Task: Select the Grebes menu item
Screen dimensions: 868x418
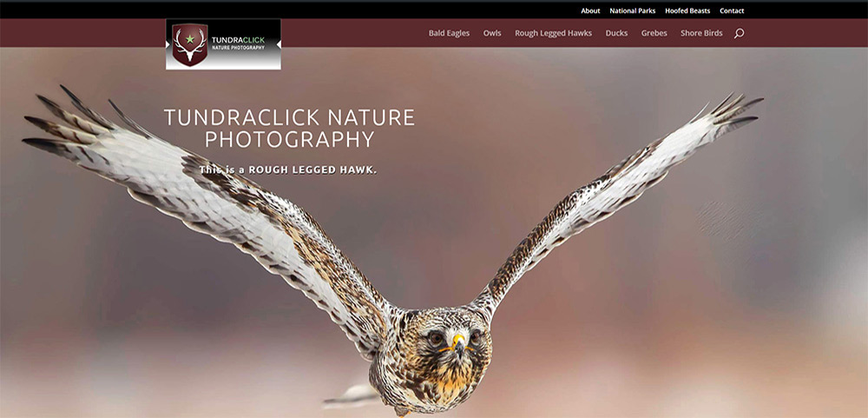Action: [654, 33]
